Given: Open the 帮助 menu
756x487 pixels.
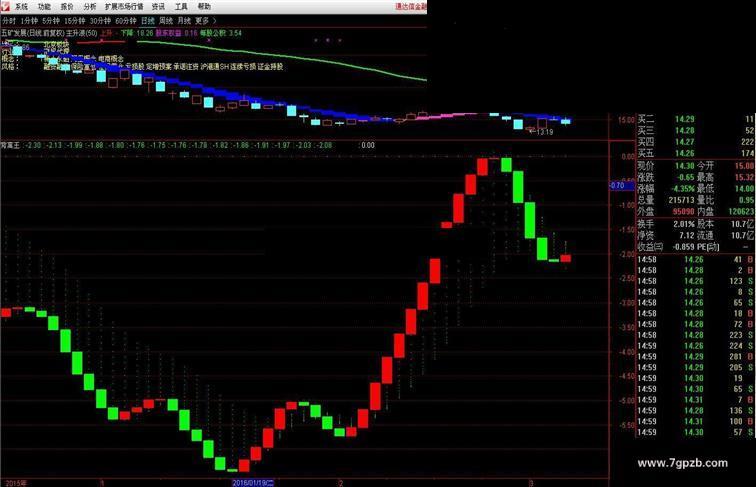Looking at the screenshot, I should click(204, 7).
